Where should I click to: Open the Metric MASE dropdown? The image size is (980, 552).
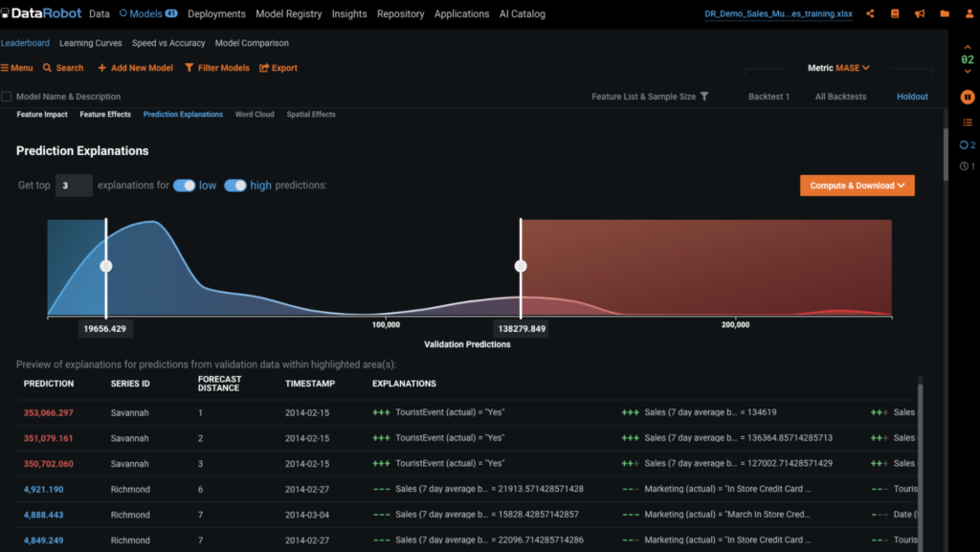838,67
